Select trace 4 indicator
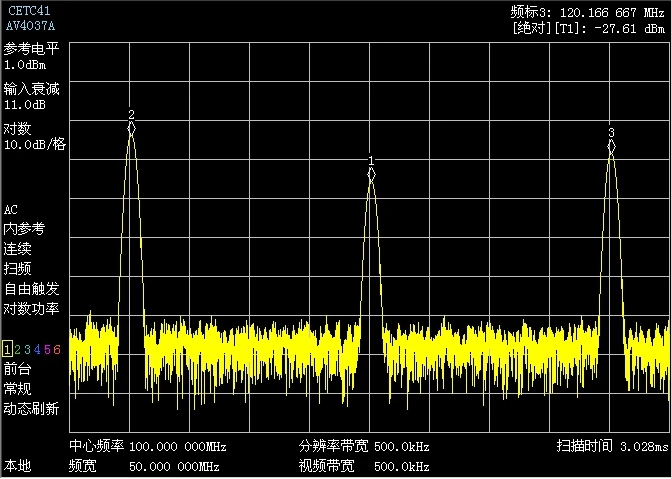 [37, 350]
